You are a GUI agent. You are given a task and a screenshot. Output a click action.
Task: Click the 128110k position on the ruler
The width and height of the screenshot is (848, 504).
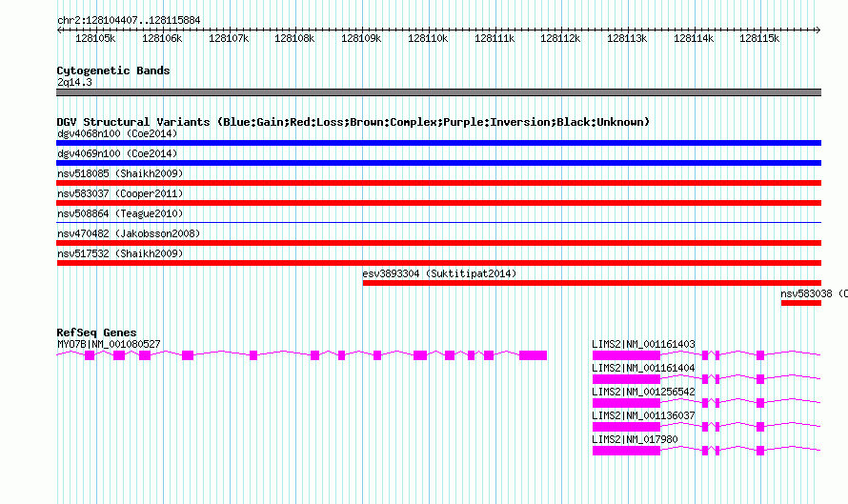coord(428,38)
